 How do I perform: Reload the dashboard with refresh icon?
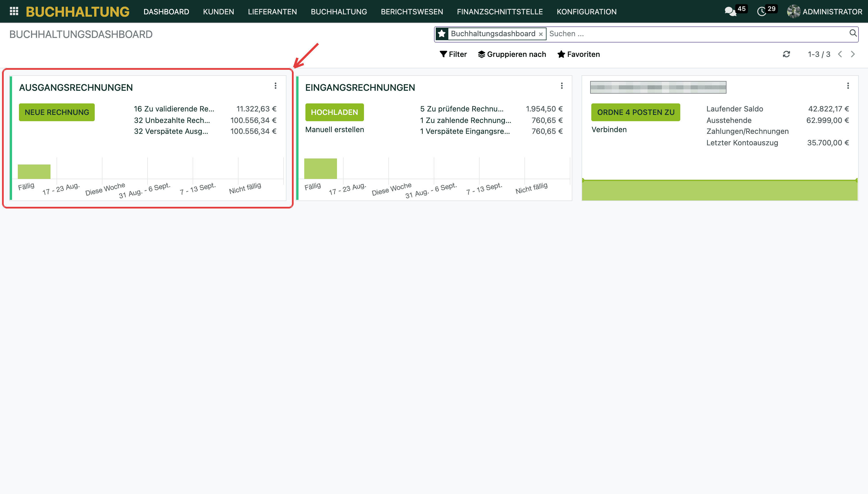click(786, 54)
